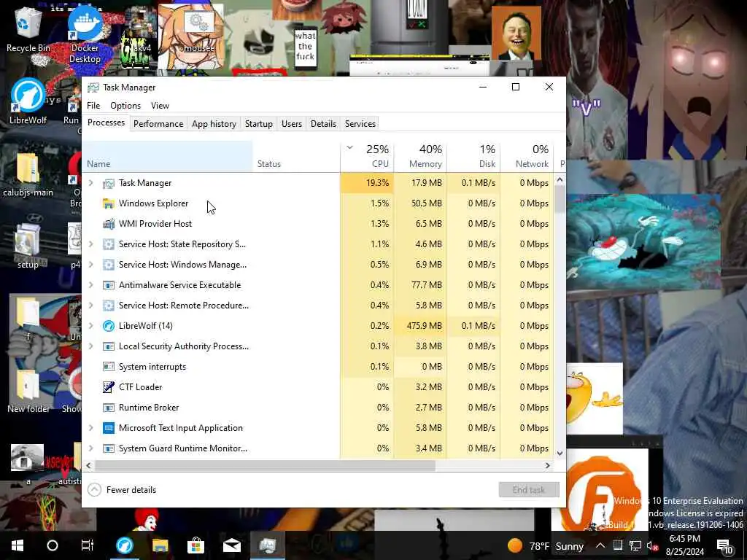The image size is (747, 560).
Task: Open the View menu
Action: tap(160, 106)
